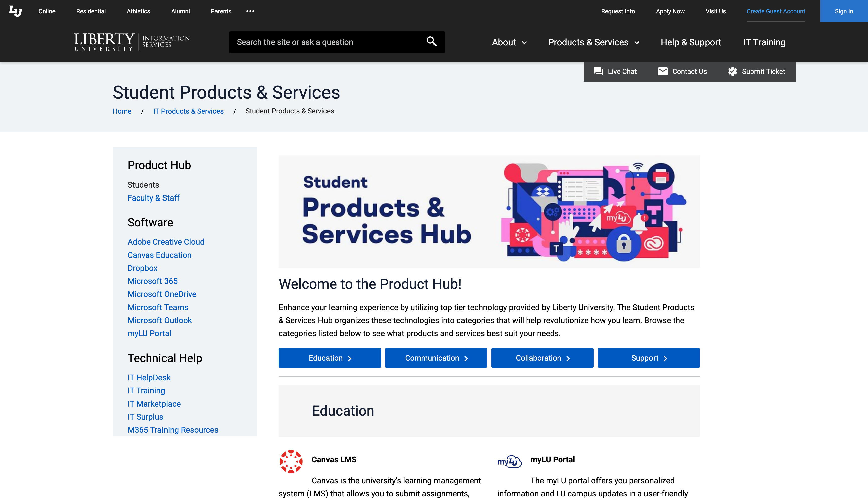
Task: Click the Canvas LMS heading
Action: 334,460
